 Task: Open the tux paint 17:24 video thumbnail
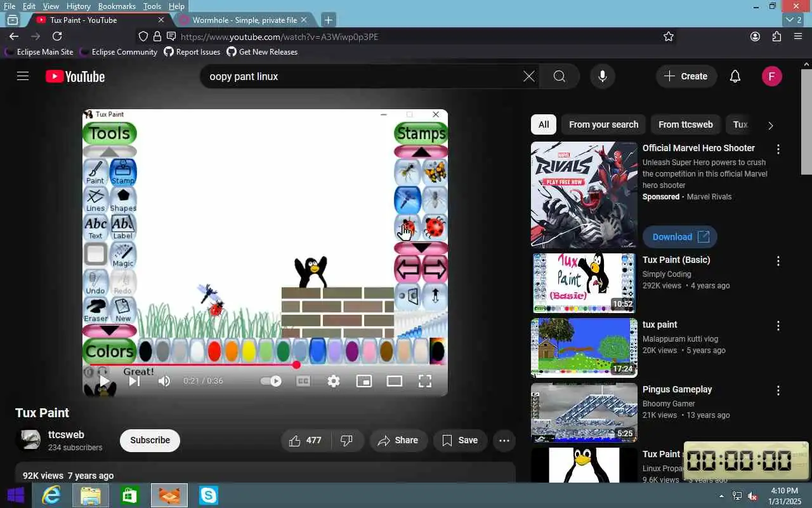[584, 348]
